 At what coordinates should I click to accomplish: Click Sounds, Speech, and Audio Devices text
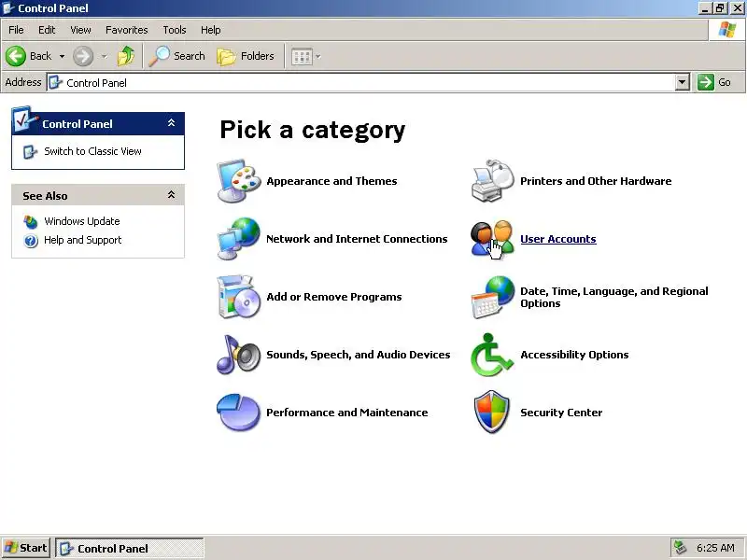(x=359, y=355)
